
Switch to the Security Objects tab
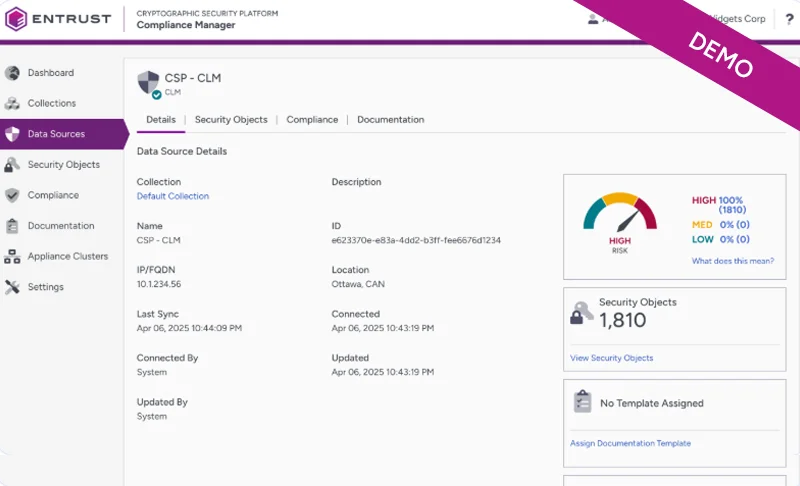(231, 120)
